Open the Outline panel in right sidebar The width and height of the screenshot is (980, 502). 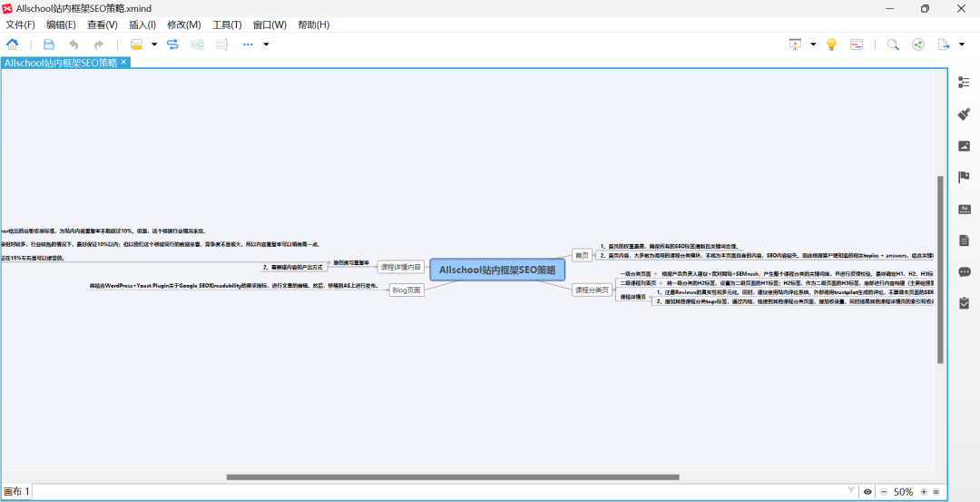point(965,83)
